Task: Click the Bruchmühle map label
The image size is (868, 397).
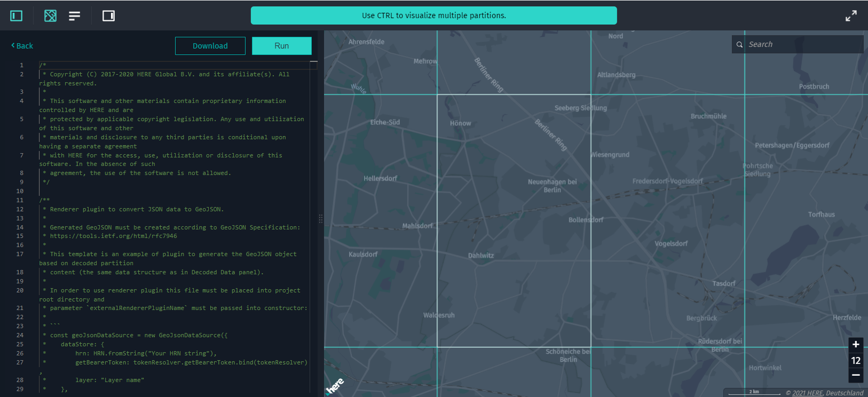Action: pyautogui.click(x=709, y=116)
